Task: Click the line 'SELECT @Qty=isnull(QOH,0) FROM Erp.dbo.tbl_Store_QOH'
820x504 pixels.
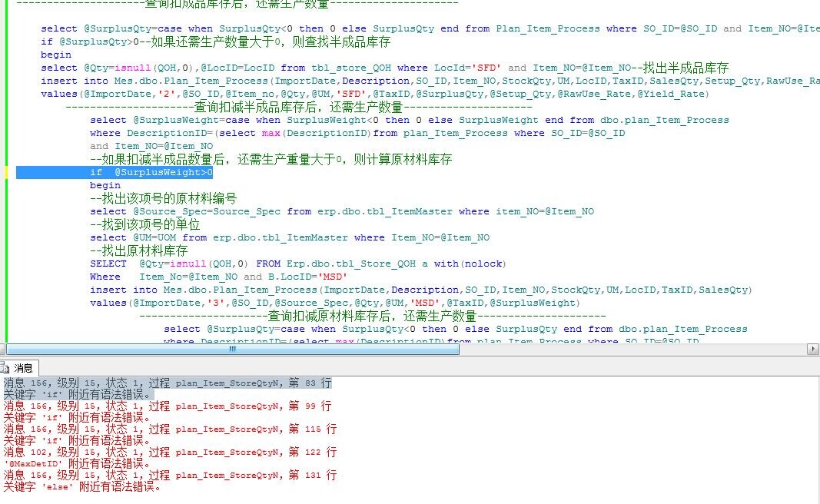Action: [x=297, y=264]
